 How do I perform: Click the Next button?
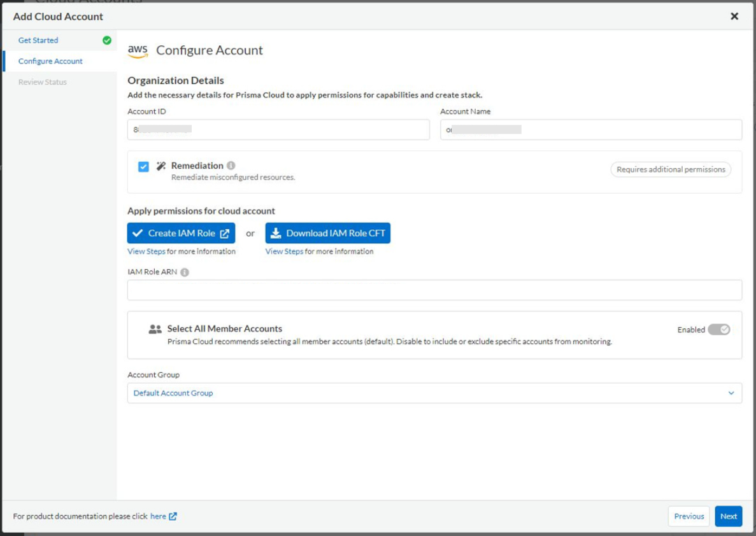(729, 516)
